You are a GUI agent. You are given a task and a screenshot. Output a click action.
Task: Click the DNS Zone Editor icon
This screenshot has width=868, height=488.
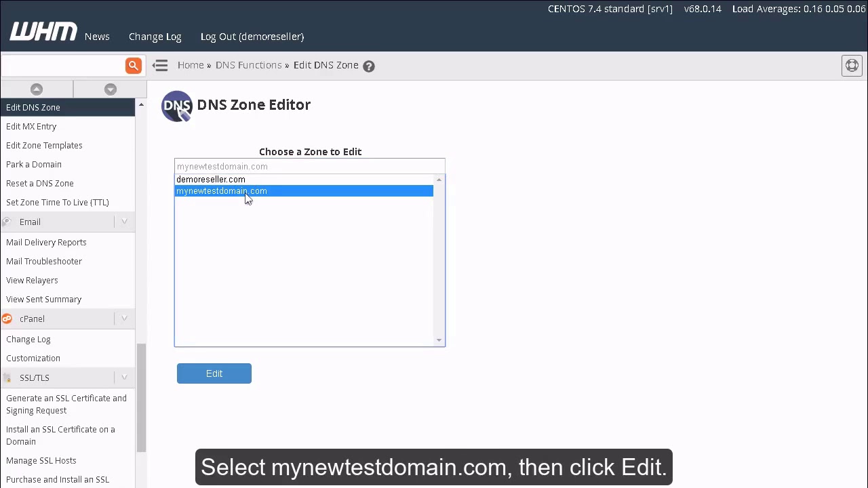coord(177,106)
